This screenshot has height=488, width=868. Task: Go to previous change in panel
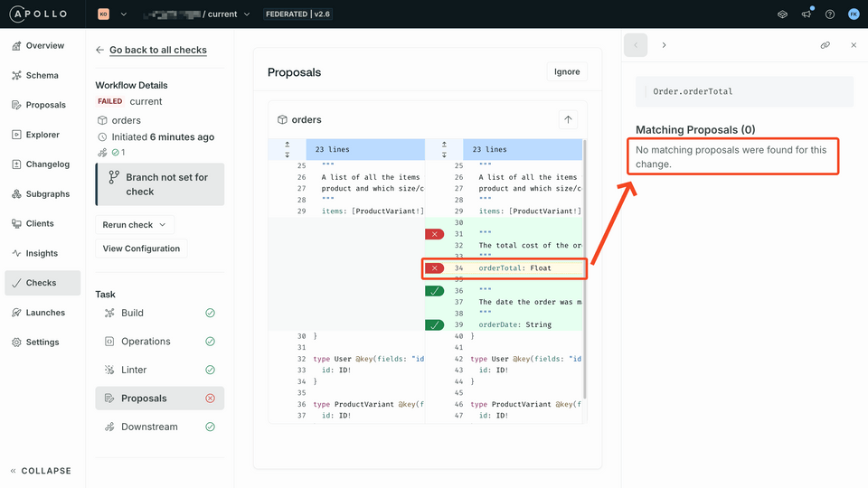point(636,45)
